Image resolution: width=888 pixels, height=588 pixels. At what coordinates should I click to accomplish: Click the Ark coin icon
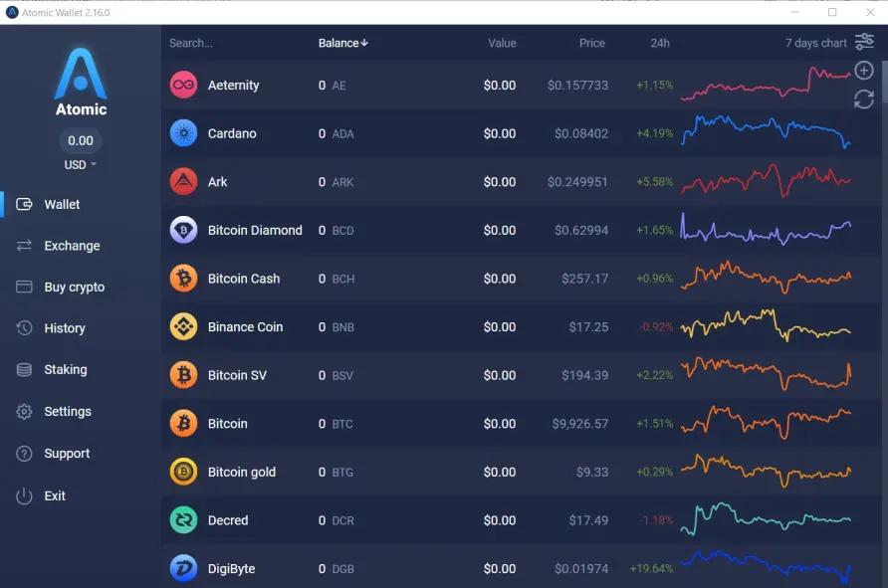pyautogui.click(x=183, y=182)
